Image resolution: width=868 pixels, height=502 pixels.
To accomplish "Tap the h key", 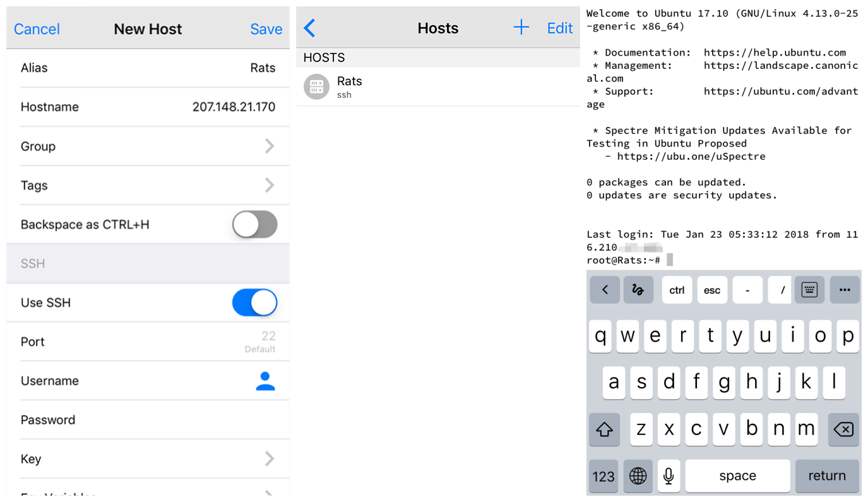I will click(x=751, y=383).
